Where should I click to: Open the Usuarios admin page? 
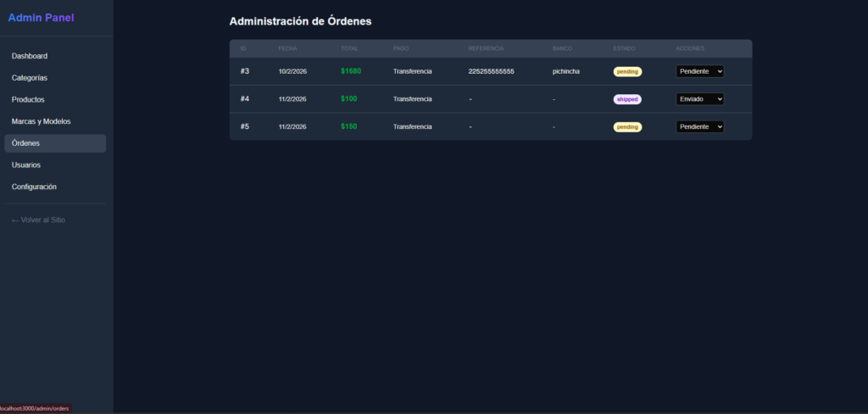point(26,165)
